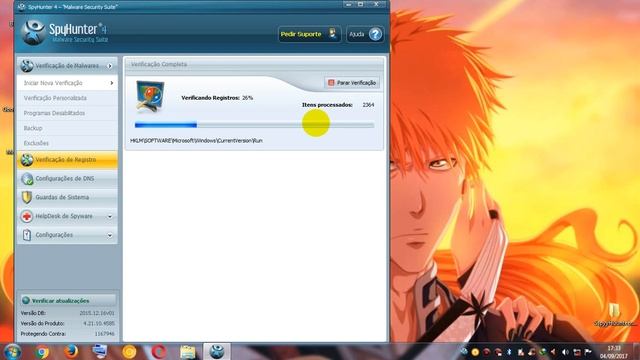
Task: Open the orange circle taskbar application
Action: 129,352
